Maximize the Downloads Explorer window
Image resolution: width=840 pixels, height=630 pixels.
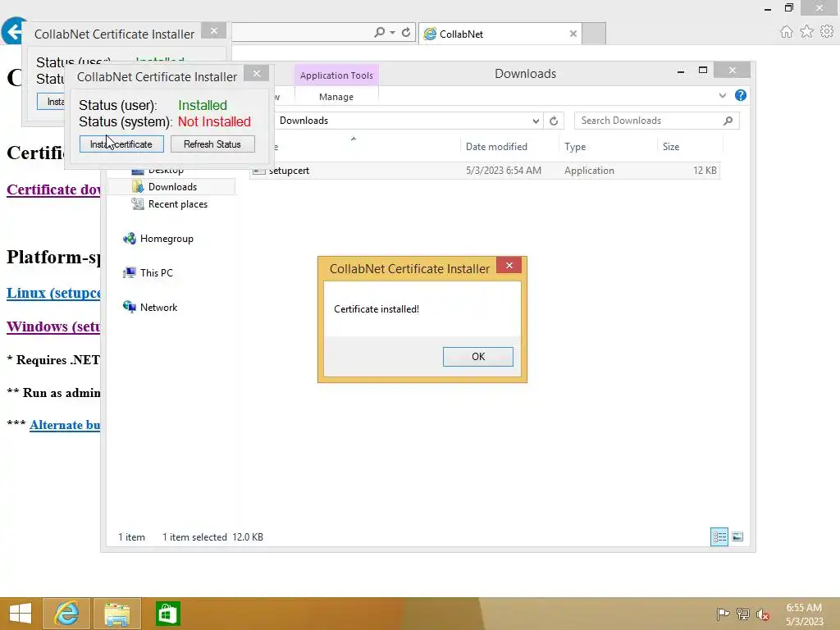pyautogui.click(x=703, y=71)
